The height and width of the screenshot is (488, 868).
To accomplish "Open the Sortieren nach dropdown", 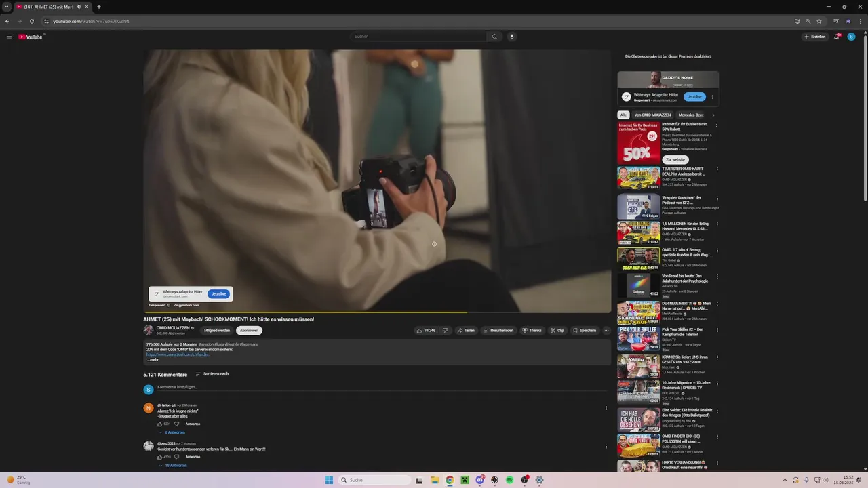I will pos(212,374).
